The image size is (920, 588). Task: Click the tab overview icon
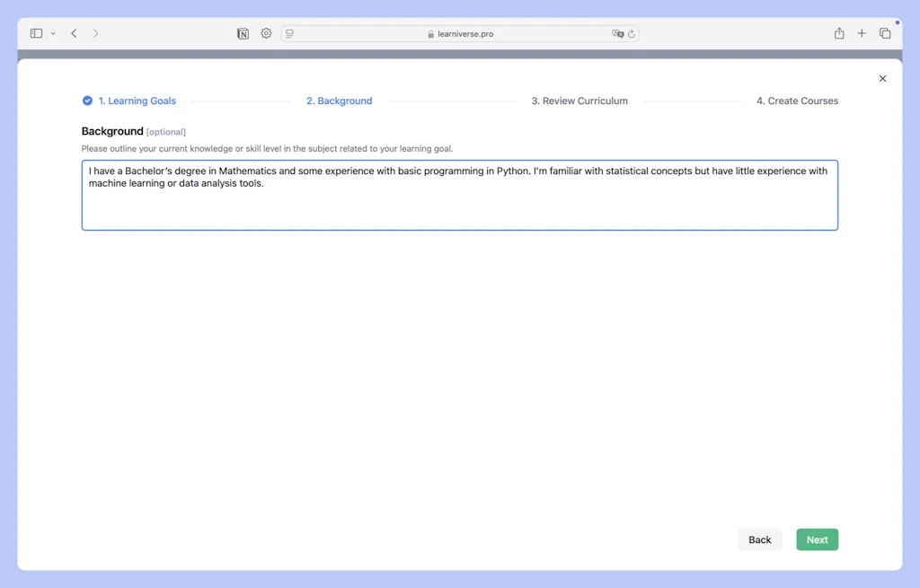click(x=884, y=32)
